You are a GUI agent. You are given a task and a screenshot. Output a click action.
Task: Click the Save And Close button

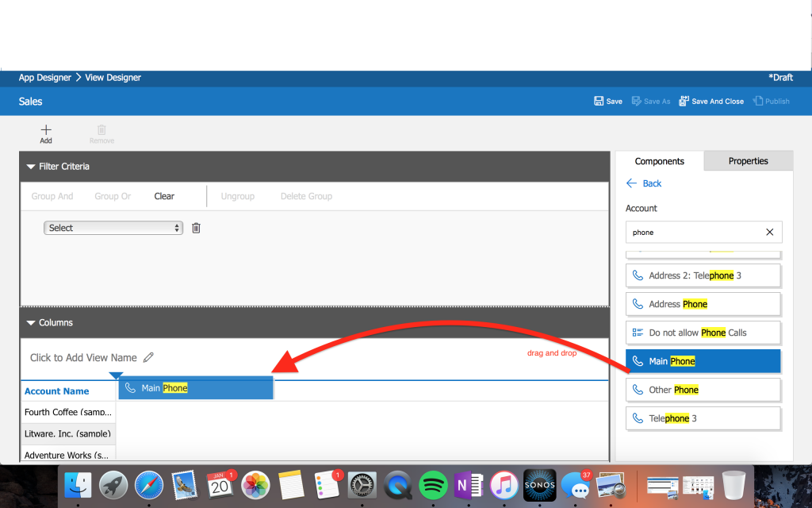coord(711,102)
